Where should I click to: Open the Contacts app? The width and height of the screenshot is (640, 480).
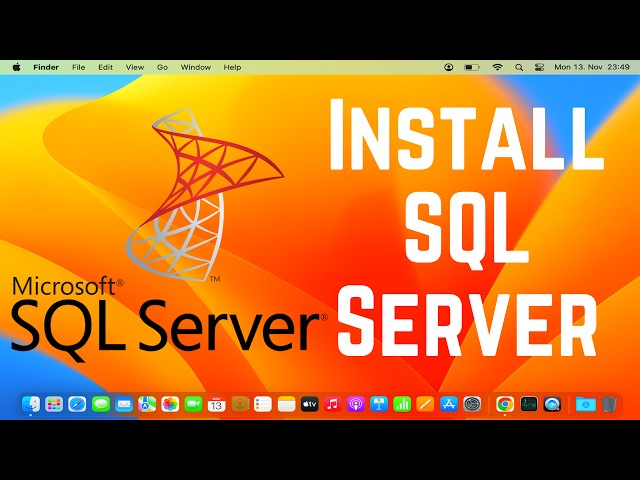tap(240, 404)
